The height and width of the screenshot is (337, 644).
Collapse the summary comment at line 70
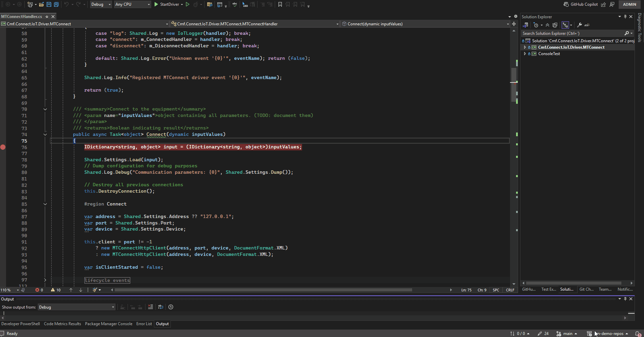pyautogui.click(x=45, y=109)
